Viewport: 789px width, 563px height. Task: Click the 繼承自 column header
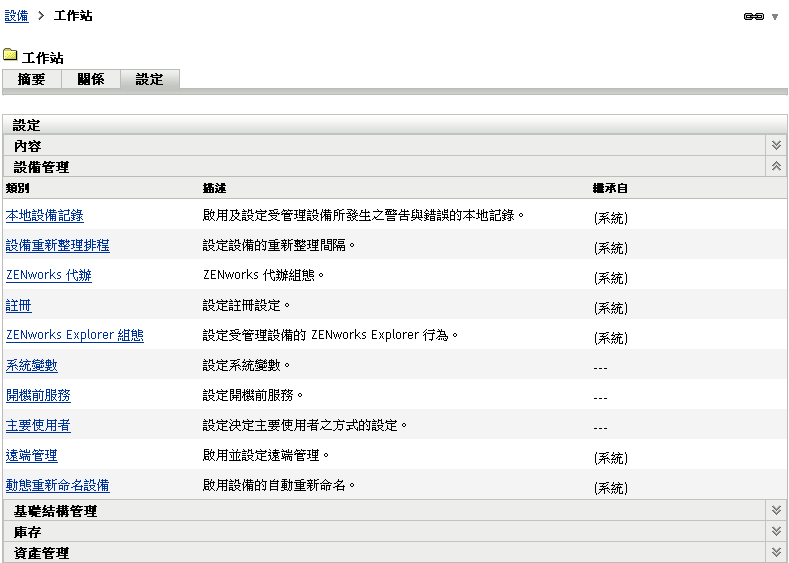(610, 188)
